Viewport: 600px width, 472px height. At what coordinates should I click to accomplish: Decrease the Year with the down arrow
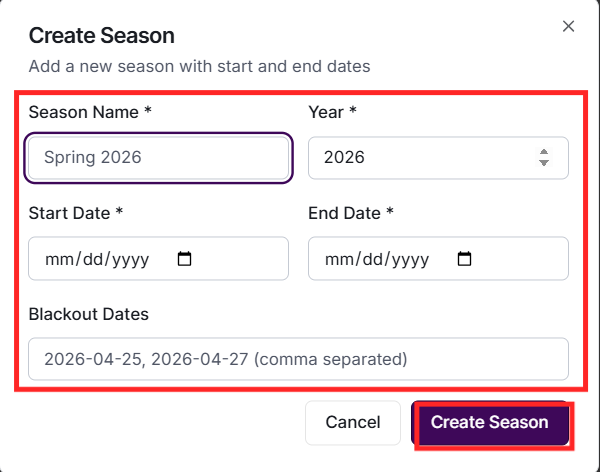pyautogui.click(x=544, y=164)
